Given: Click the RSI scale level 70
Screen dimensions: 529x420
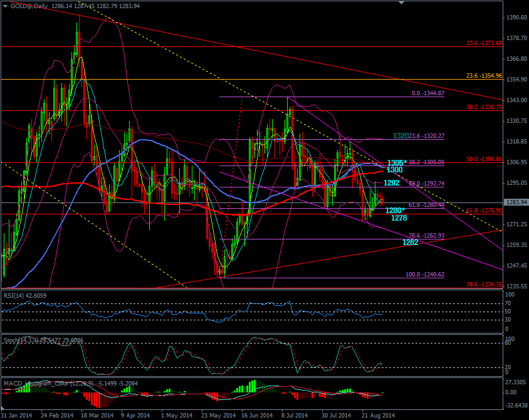Looking at the screenshot, I should [x=509, y=303].
